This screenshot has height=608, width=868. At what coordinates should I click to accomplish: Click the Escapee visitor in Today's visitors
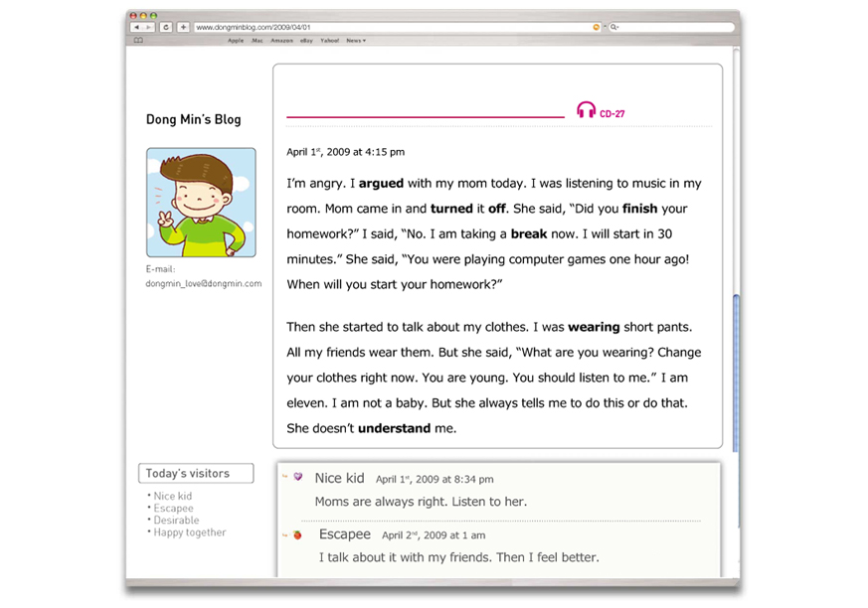pos(173,508)
